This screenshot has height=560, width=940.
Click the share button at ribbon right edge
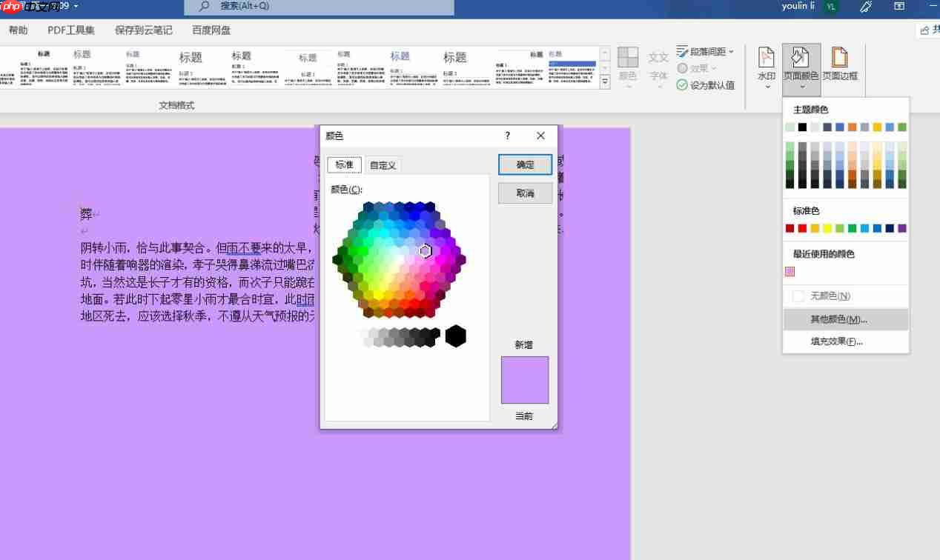coord(928,30)
